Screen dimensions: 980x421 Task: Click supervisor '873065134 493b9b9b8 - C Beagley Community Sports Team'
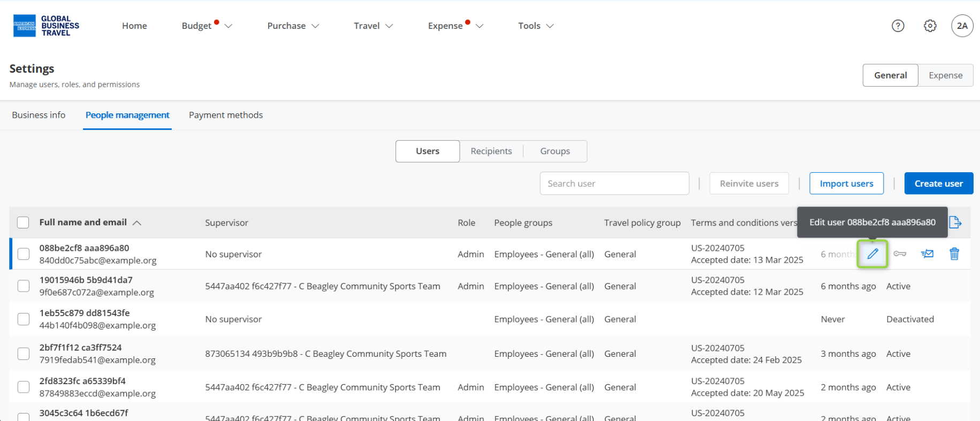pos(325,354)
